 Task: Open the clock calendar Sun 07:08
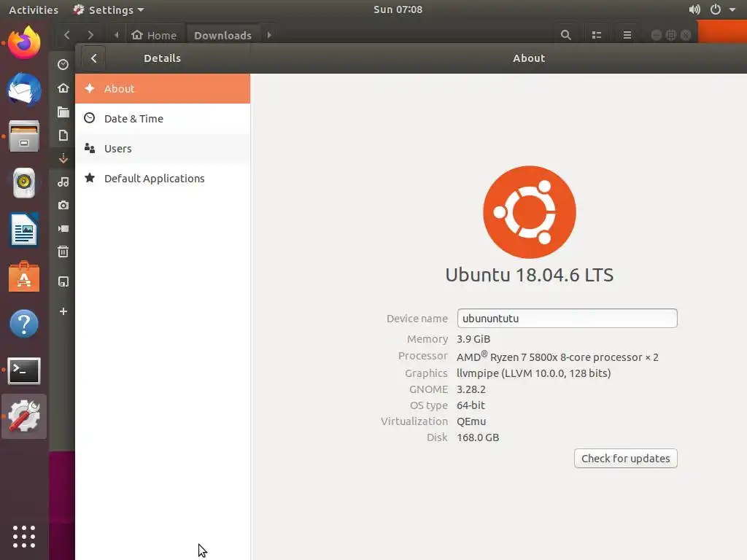coord(398,9)
